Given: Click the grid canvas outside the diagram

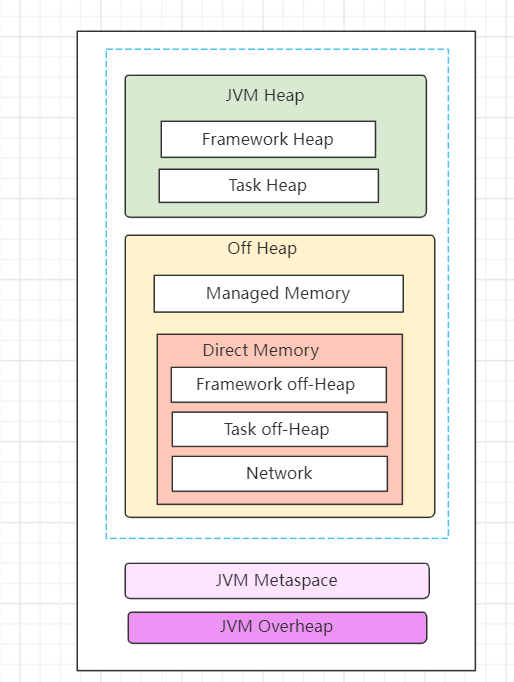Looking at the screenshot, I should tap(37, 348).
